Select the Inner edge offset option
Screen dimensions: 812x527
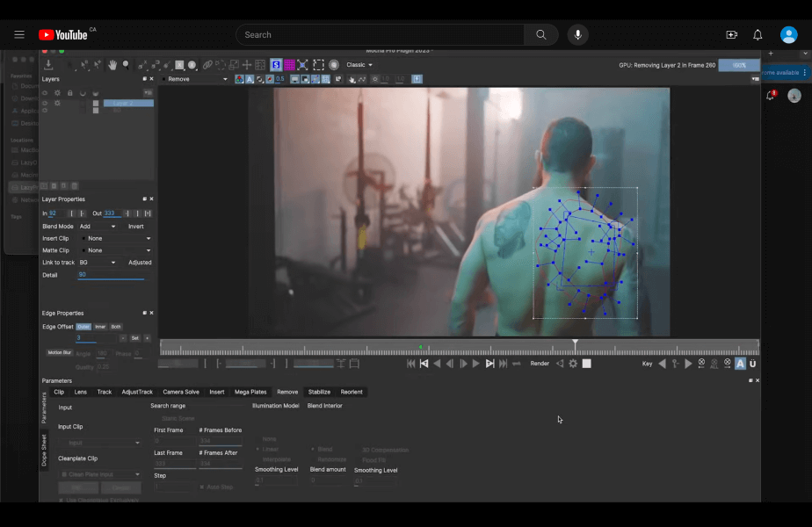[x=100, y=327]
